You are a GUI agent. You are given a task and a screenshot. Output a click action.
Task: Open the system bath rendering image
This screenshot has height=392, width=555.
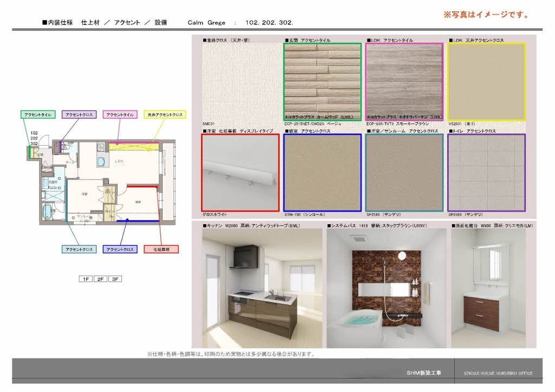386,289
